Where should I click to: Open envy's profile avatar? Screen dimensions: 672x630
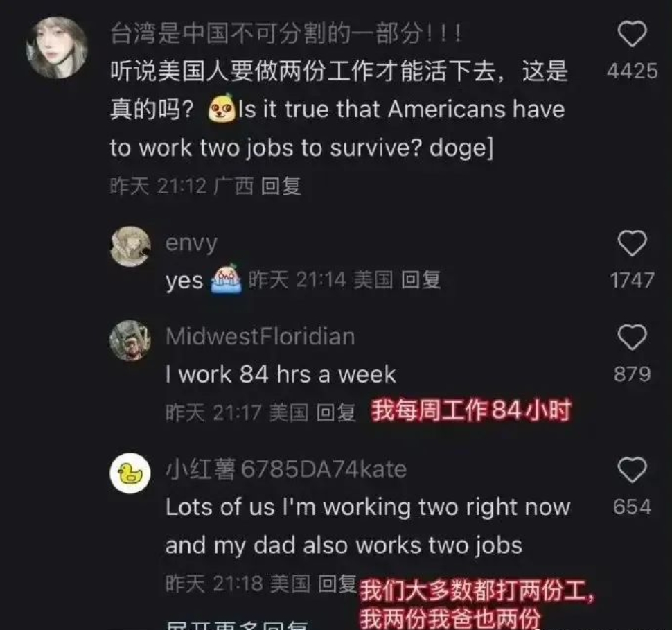click(x=130, y=247)
